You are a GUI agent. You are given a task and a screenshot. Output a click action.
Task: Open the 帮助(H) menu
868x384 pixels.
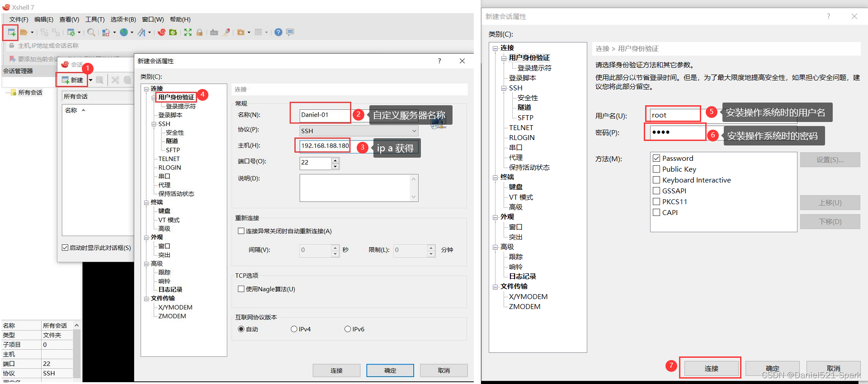[180, 19]
